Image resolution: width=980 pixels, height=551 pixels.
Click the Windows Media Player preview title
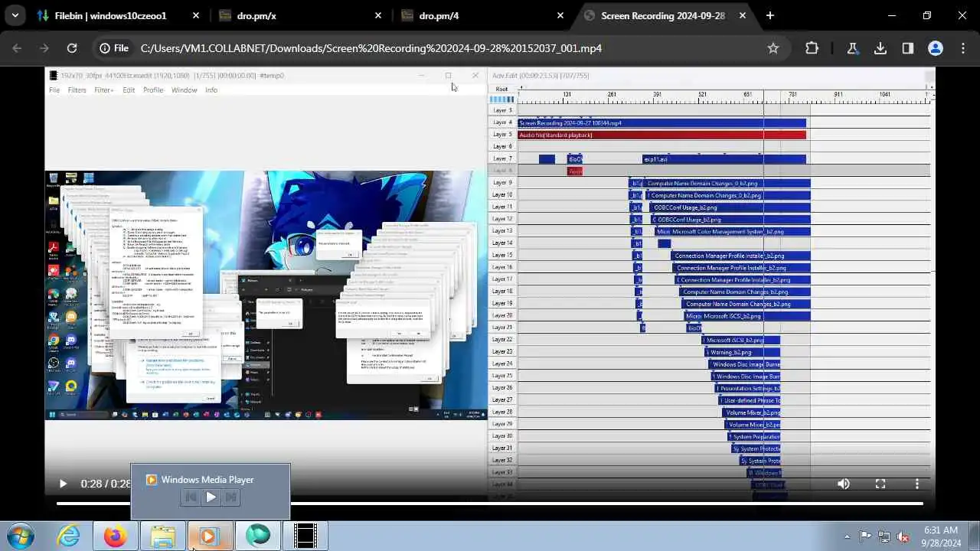click(207, 480)
